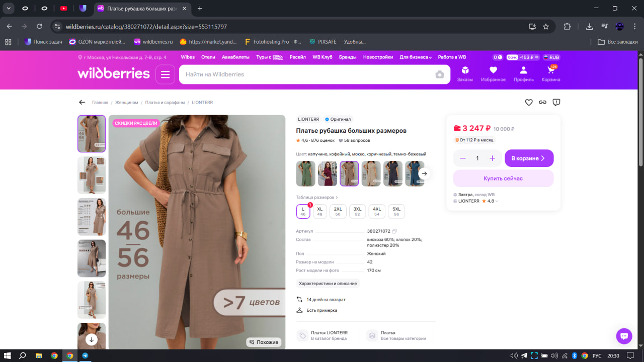
Task: Open Chrome downloads
Action: click(589, 27)
